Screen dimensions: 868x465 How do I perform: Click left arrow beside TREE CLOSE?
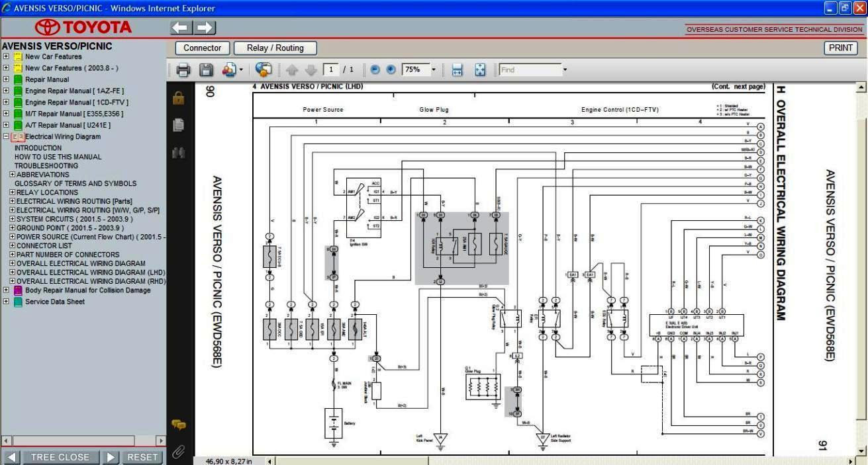click(x=11, y=457)
